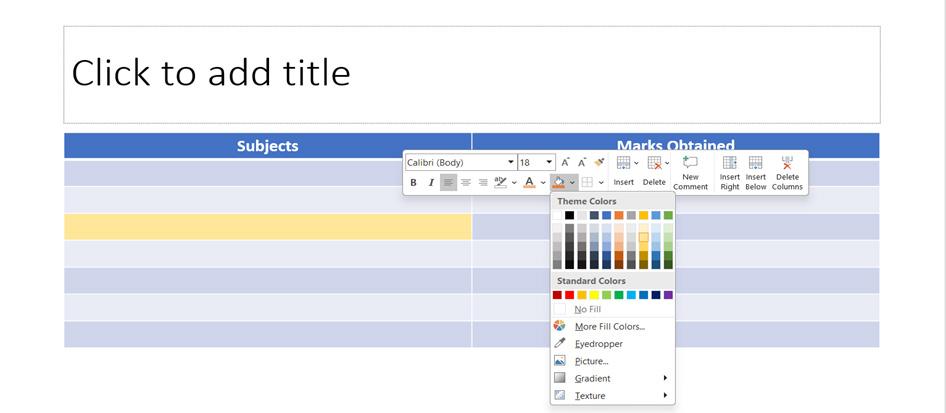Choose More Fill Colors menu entry
This screenshot has height=413, width=946.
click(x=609, y=326)
